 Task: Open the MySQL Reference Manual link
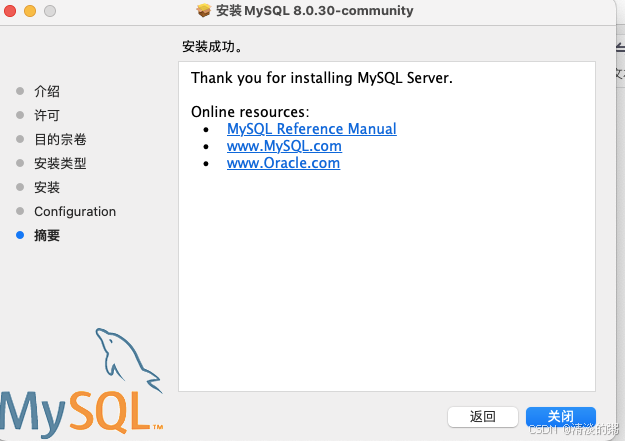pyautogui.click(x=312, y=129)
